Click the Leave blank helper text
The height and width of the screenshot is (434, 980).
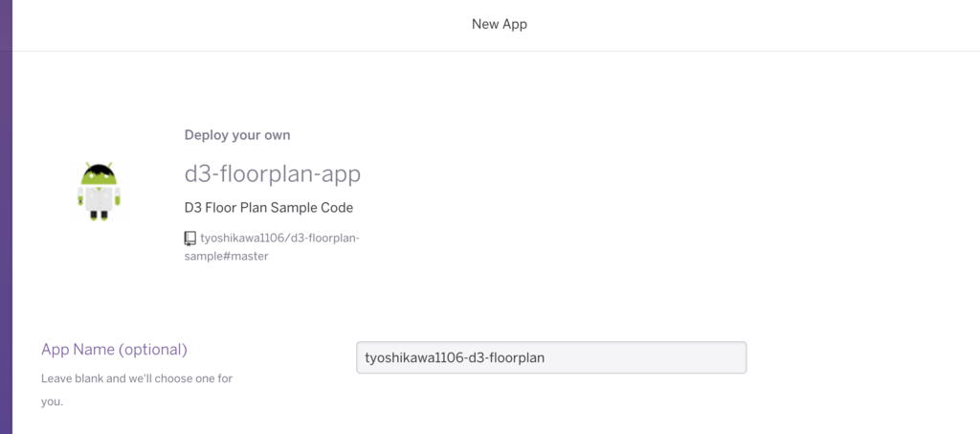(x=137, y=390)
